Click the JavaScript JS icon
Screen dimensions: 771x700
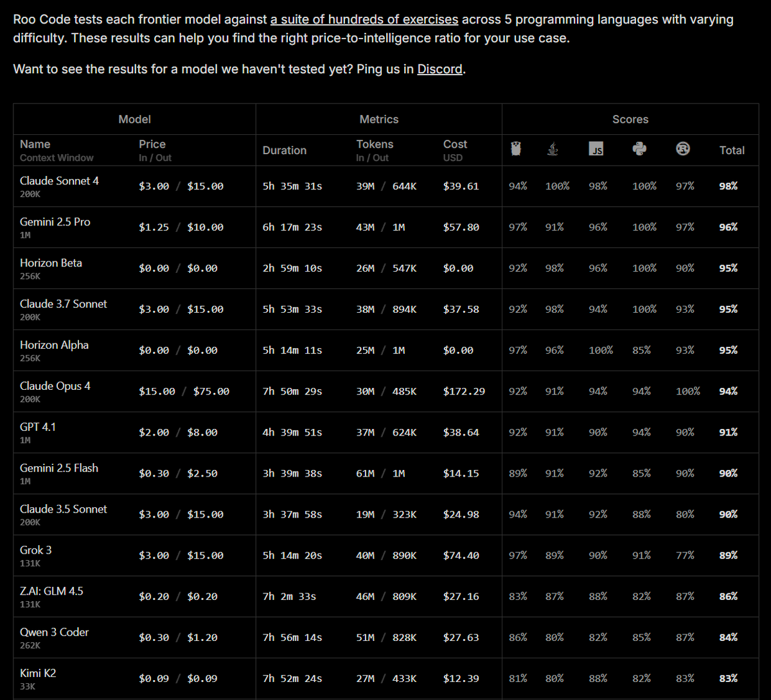click(597, 150)
